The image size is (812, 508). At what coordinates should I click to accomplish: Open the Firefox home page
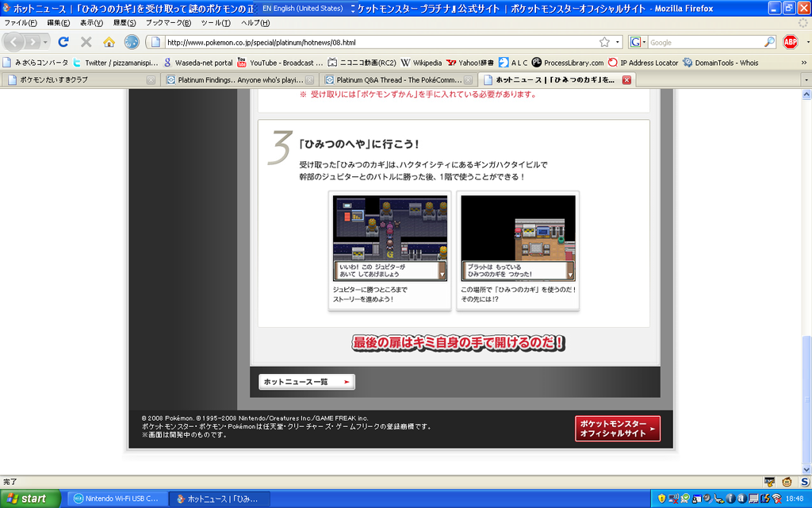(109, 42)
